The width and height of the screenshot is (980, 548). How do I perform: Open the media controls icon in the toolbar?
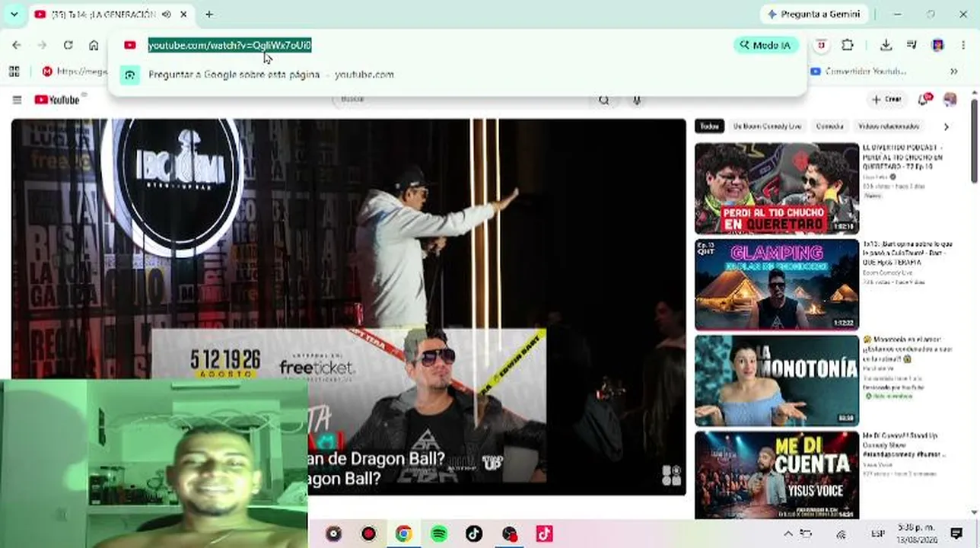tap(912, 45)
